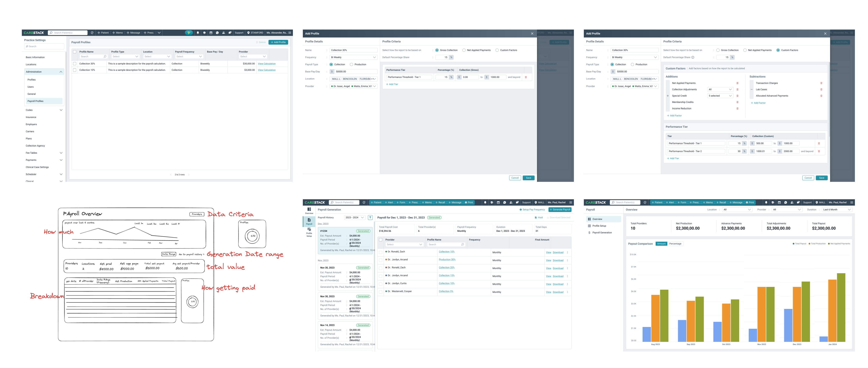Expand the Fee Tables section in Practice Settings
The image size is (868, 368).
point(61,153)
